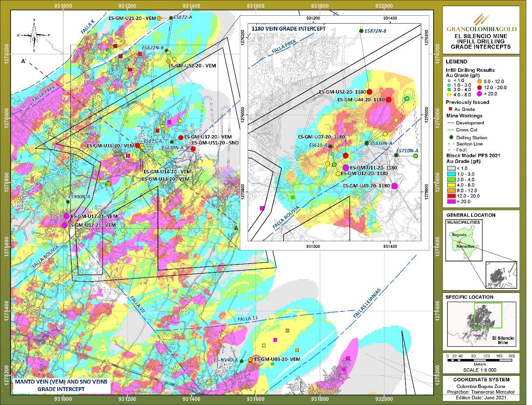Viewport: 532px width, 405px height.
Task: Click the ES-GM-U52-20-1180 red marker in inset
Action: pyautogui.click(x=370, y=92)
